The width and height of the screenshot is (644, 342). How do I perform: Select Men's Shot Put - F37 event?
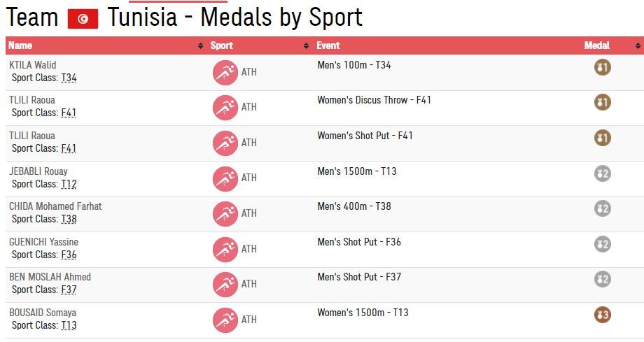tap(359, 277)
